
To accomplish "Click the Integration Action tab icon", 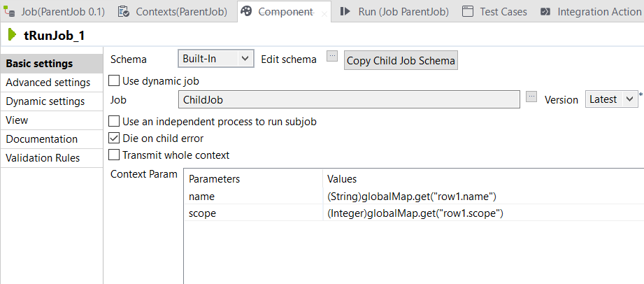I will click(x=545, y=12).
